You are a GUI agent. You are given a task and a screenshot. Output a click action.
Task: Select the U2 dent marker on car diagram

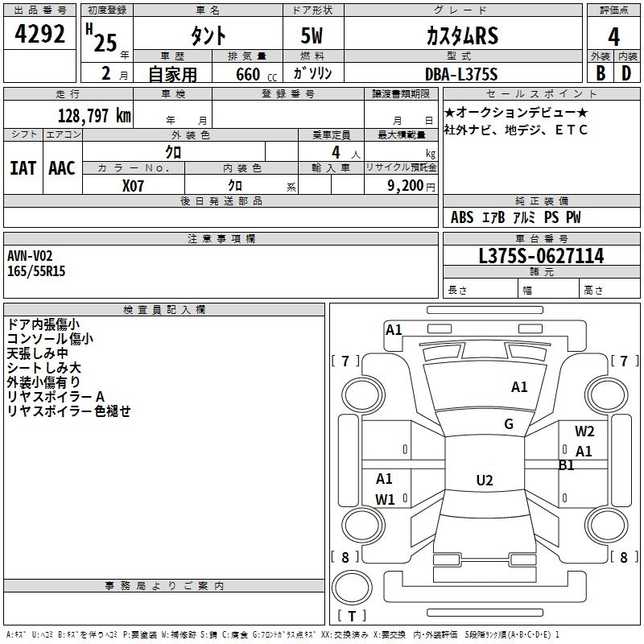(x=484, y=481)
